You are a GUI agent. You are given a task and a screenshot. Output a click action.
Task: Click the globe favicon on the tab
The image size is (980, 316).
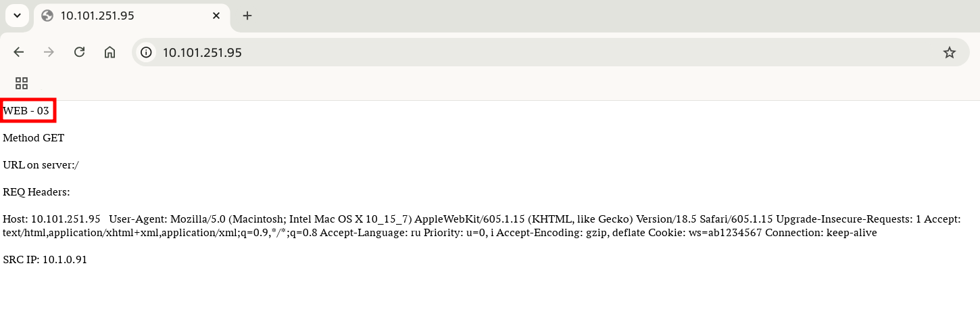47,16
